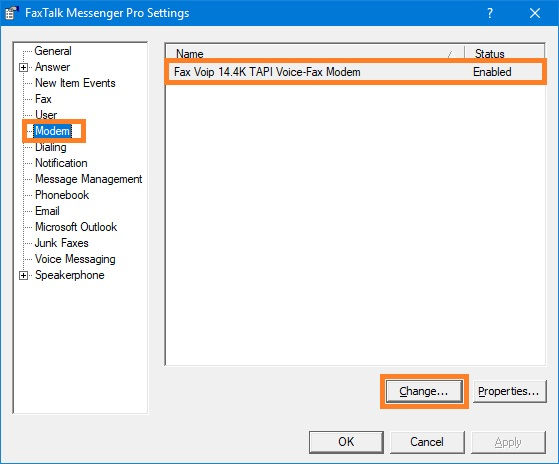
Task: Open Notification settings
Action: [x=61, y=163]
